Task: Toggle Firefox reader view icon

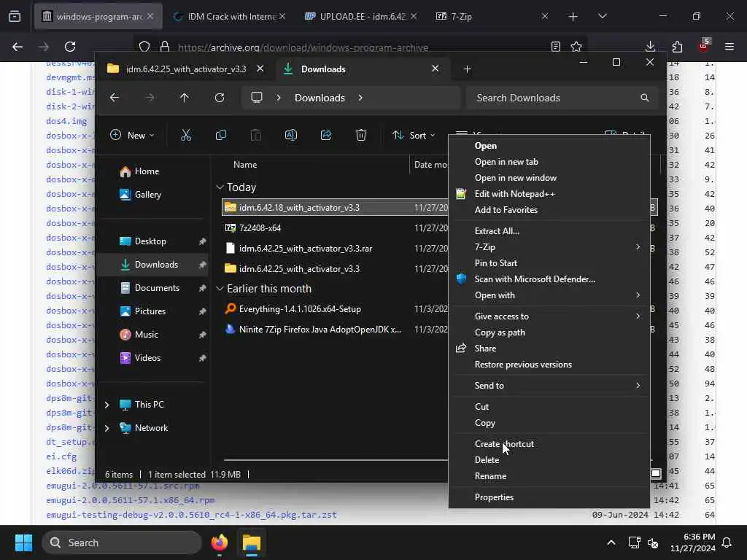Action: [x=555, y=47]
